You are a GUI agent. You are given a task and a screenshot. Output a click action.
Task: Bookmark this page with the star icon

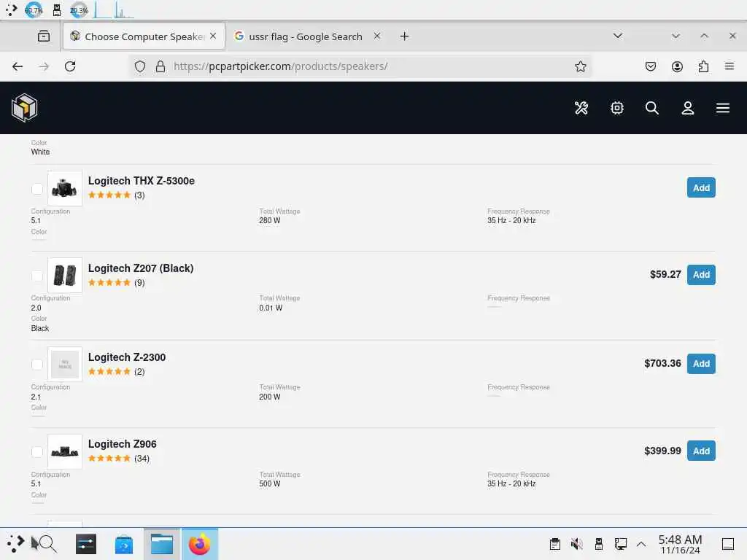580,66
